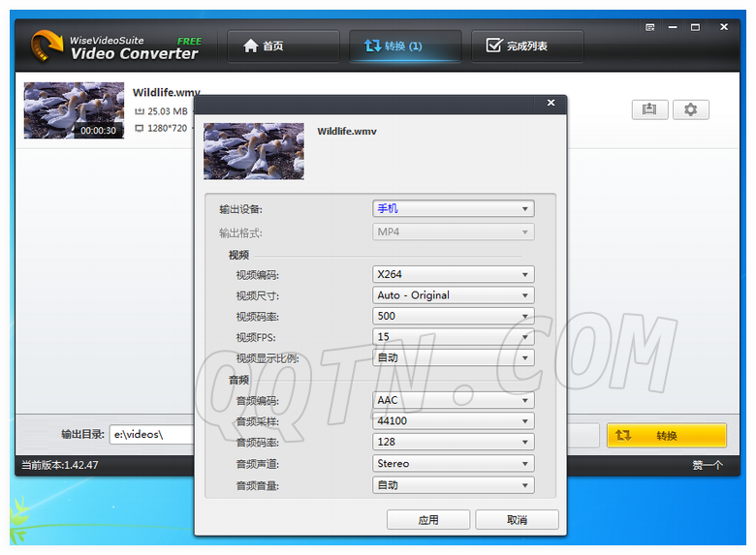Click the output directory field e:\videos\
The image size is (756, 555).
coord(152,435)
